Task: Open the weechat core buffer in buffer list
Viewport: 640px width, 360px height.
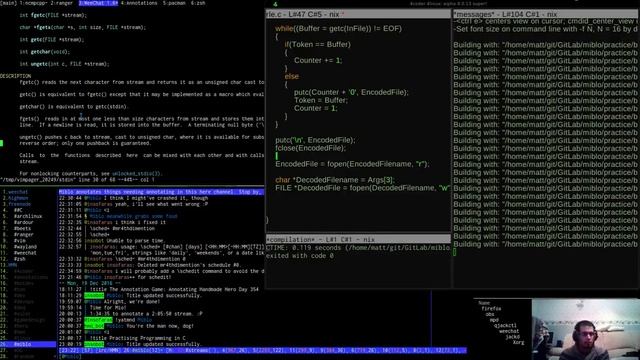Action: [x=18, y=192]
